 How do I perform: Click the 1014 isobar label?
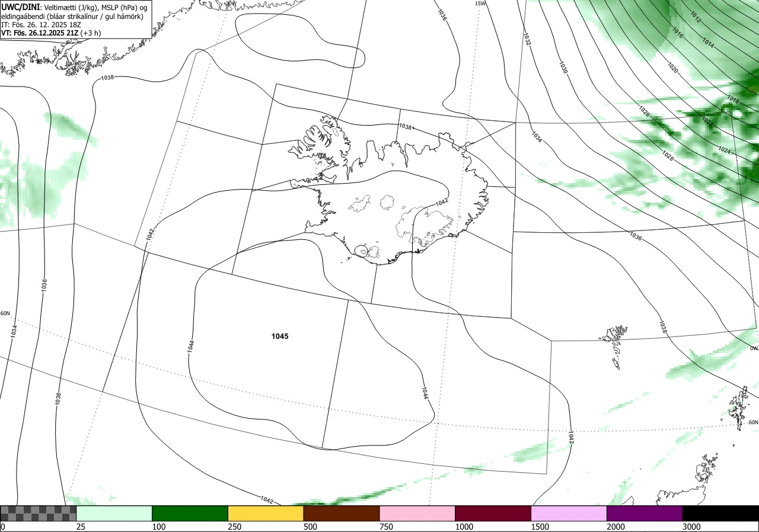point(708,43)
